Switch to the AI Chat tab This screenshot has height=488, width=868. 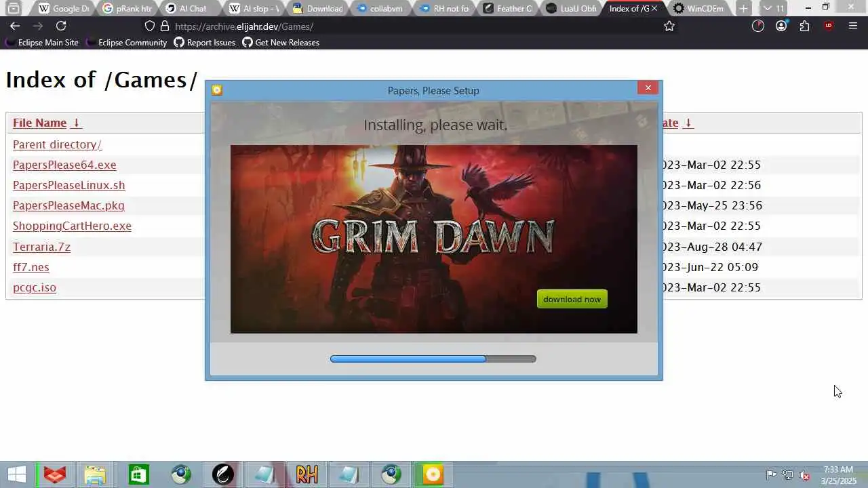(190, 8)
